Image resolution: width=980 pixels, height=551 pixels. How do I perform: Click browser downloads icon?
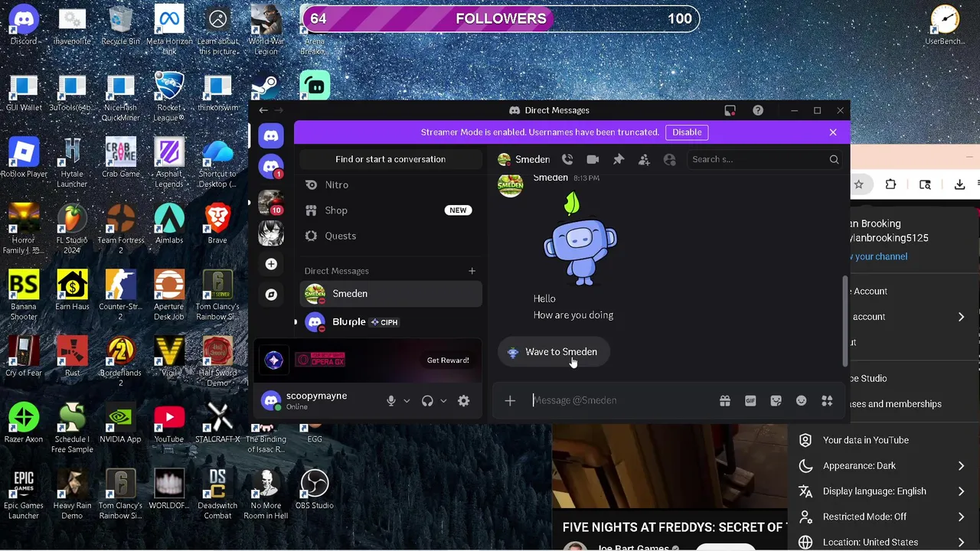(959, 184)
